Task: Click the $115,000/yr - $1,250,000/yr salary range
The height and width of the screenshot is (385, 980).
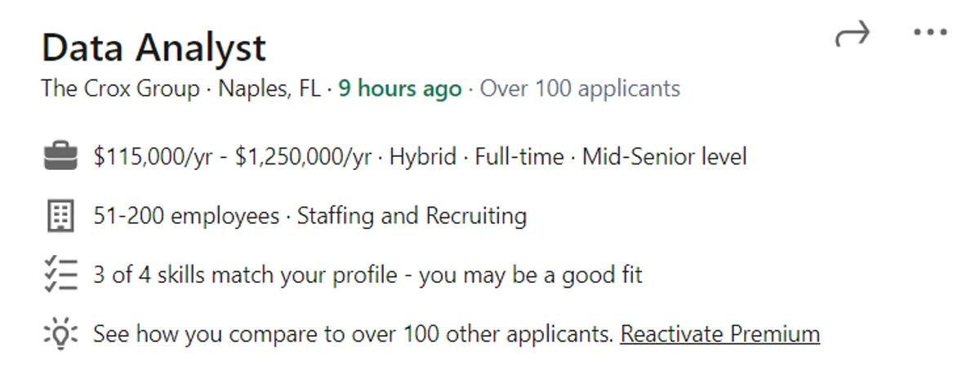Action: coord(232,156)
